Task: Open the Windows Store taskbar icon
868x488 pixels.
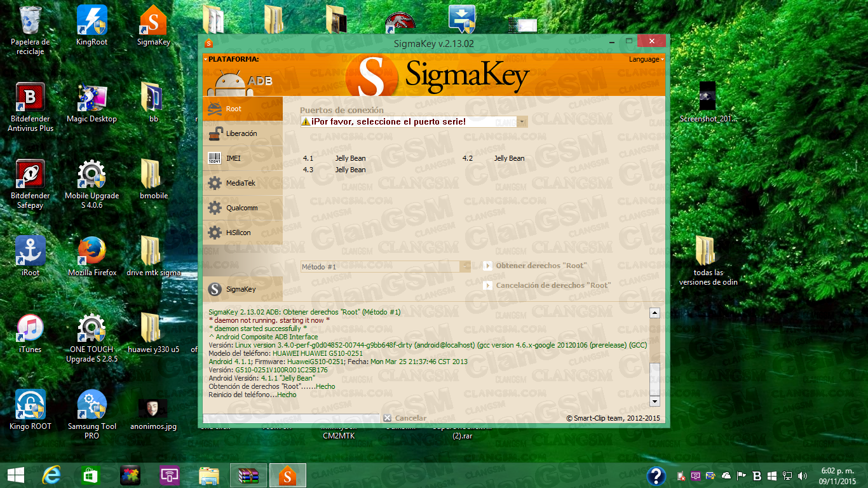Action: (x=91, y=475)
